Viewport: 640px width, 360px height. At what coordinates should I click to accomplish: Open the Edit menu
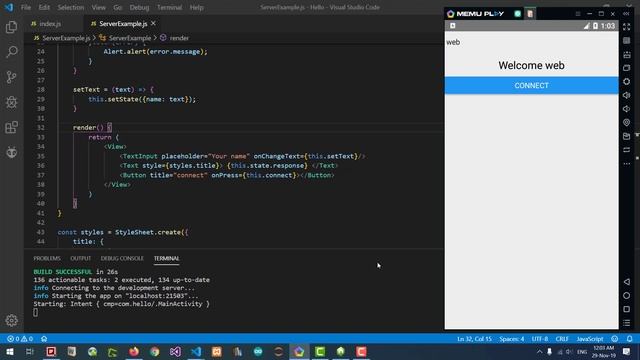click(44, 7)
